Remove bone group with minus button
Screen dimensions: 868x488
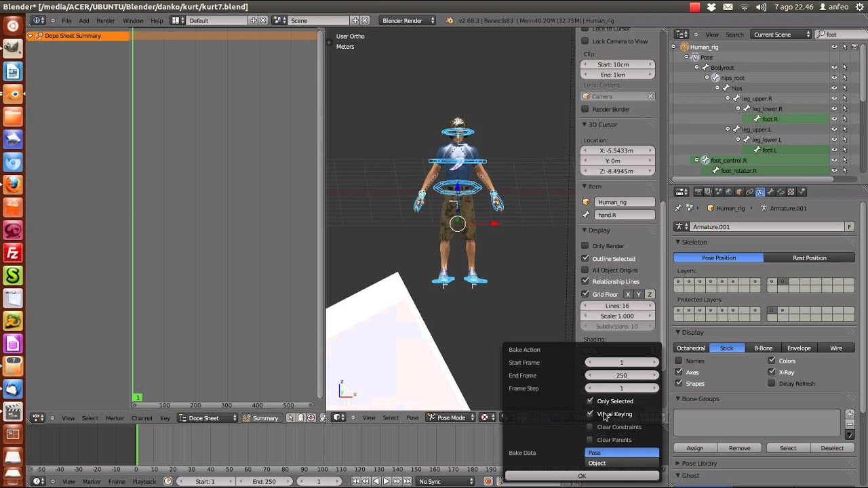(850, 424)
